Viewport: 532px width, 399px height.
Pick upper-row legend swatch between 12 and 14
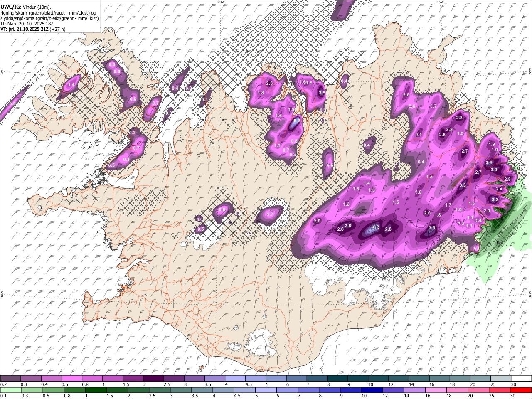click(x=399, y=379)
